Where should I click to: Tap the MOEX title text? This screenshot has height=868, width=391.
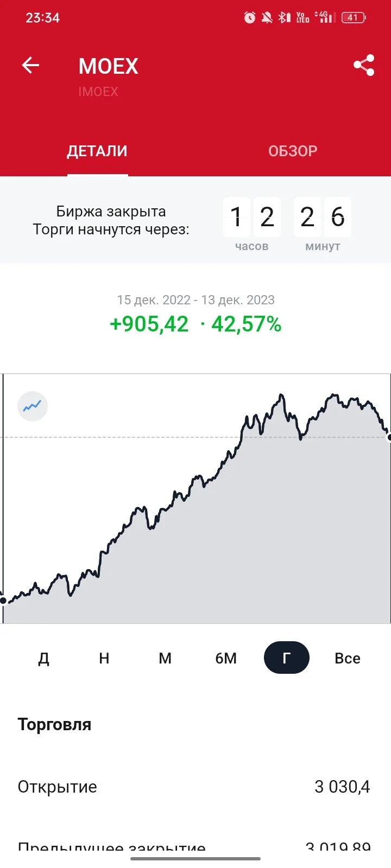(x=109, y=66)
